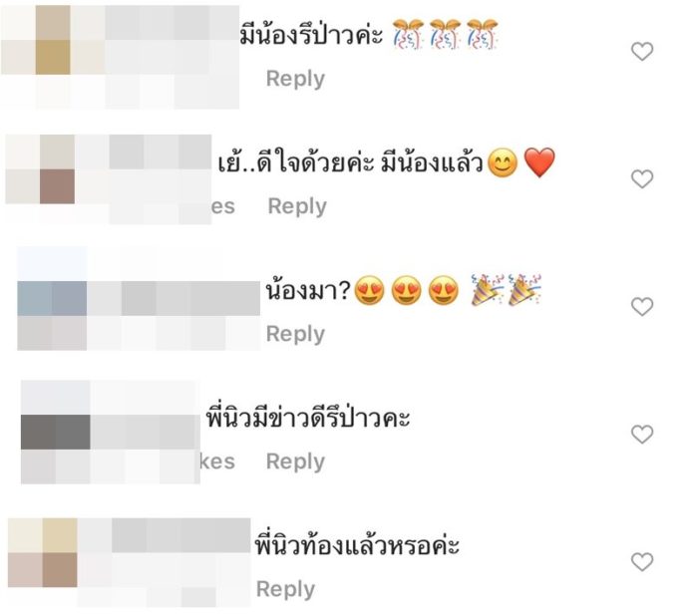View likes on "เย้..ดีใจด้วยค่ะ" comment
694x616 pixels.
(223, 206)
